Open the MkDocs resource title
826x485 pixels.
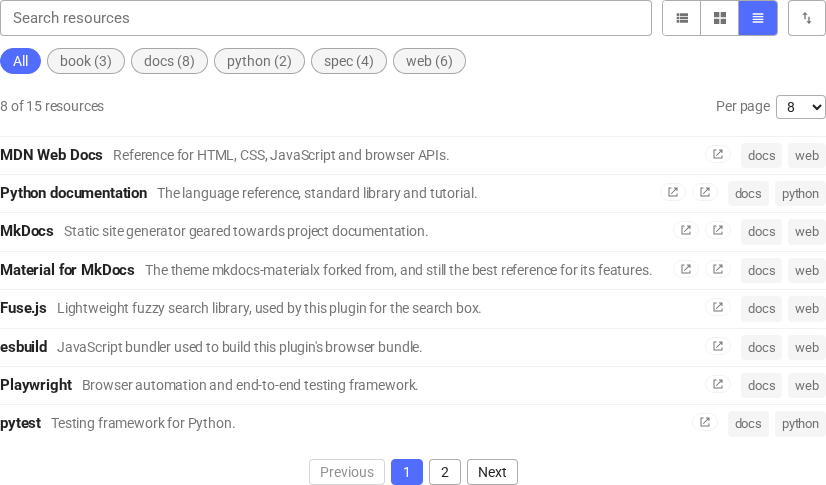(27, 231)
